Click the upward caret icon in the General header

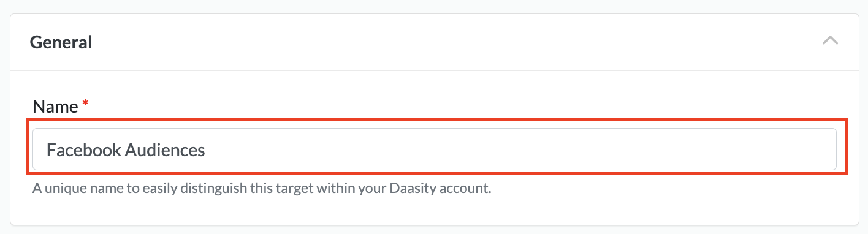(x=830, y=41)
